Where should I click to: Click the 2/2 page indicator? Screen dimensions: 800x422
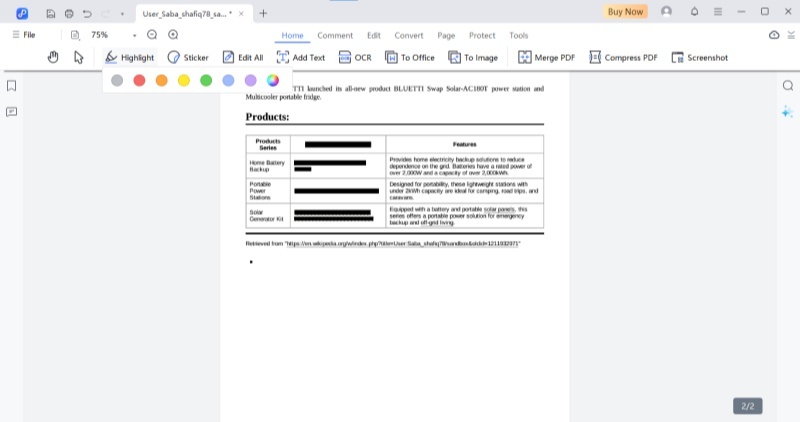point(748,406)
